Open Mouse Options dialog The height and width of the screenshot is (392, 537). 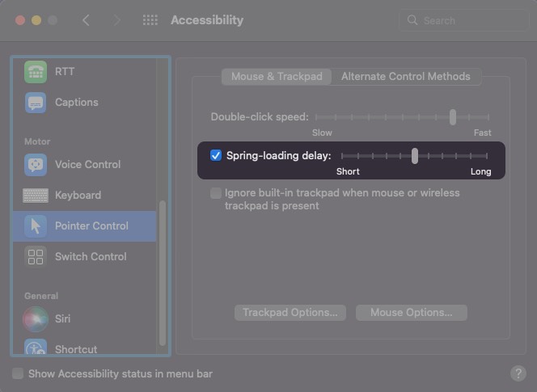pyautogui.click(x=412, y=313)
